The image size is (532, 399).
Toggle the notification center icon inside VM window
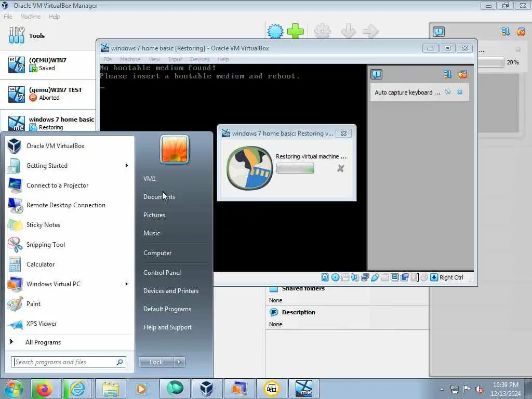tap(376, 74)
